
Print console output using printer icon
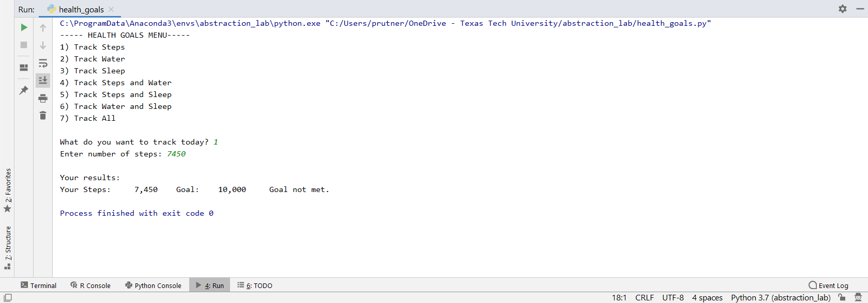pyautogui.click(x=43, y=98)
